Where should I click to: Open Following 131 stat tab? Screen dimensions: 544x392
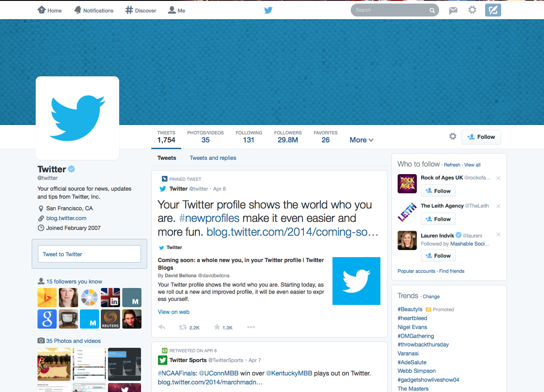[x=249, y=137]
